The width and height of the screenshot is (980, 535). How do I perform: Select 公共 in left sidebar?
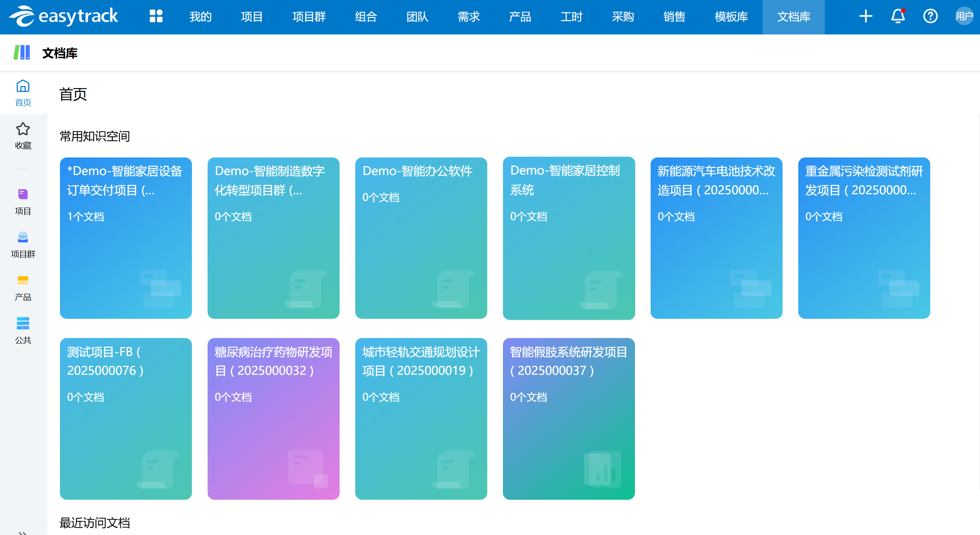[x=23, y=331]
